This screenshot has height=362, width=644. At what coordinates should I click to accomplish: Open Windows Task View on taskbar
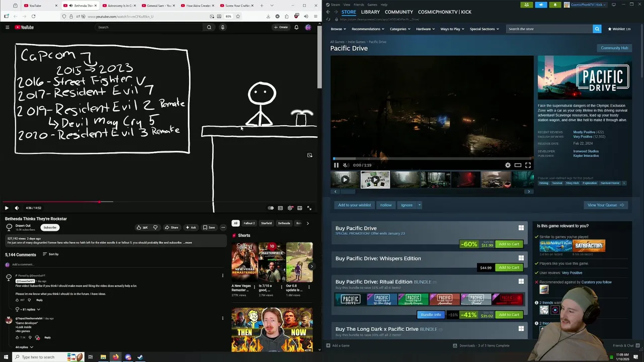(91, 357)
